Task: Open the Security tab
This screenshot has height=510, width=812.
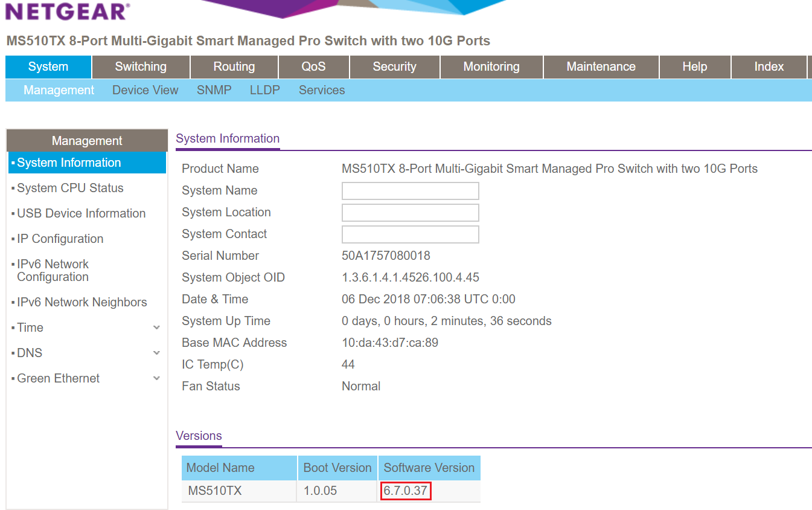Action: point(395,67)
